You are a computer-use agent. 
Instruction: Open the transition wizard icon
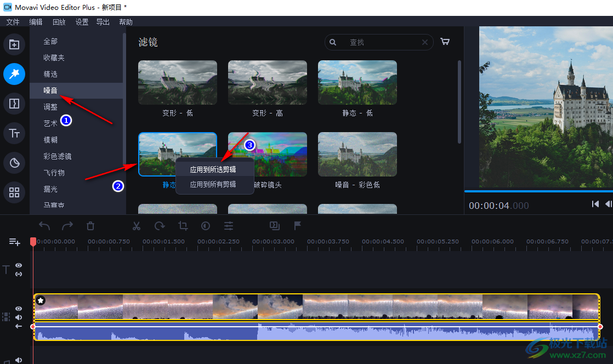click(275, 226)
